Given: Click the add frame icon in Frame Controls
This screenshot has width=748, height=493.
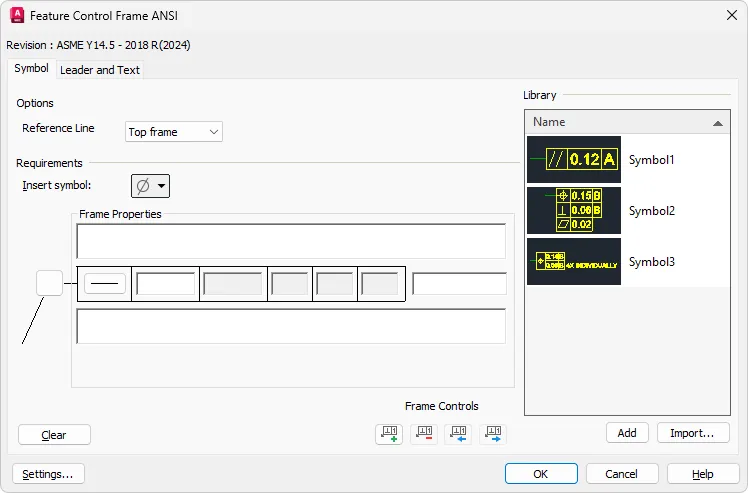Looking at the screenshot, I should click(389, 434).
